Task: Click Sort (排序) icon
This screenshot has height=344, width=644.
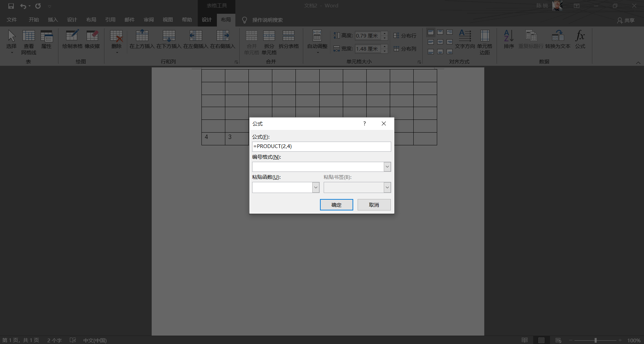Action: point(509,39)
